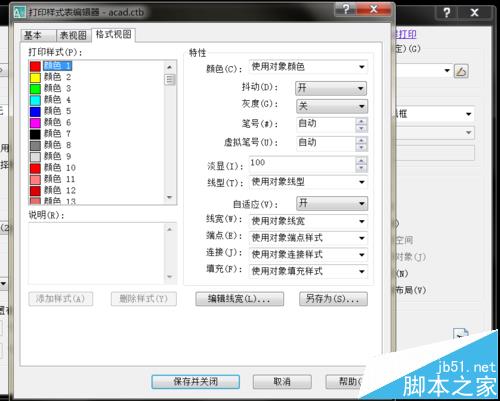The height and width of the screenshot is (401, 500).
Task: Click the 添加样式(A) button
Action: pyautogui.click(x=61, y=299)
